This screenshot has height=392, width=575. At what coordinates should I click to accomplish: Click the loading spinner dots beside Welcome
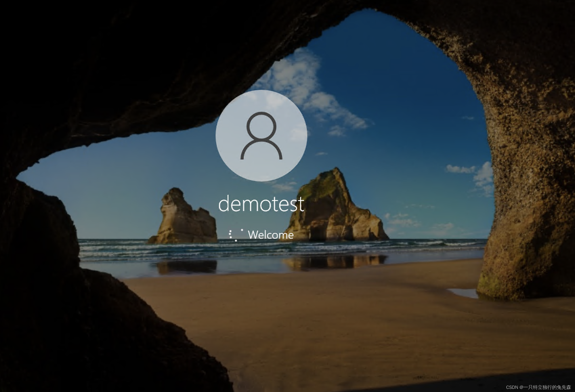[235, 235]
